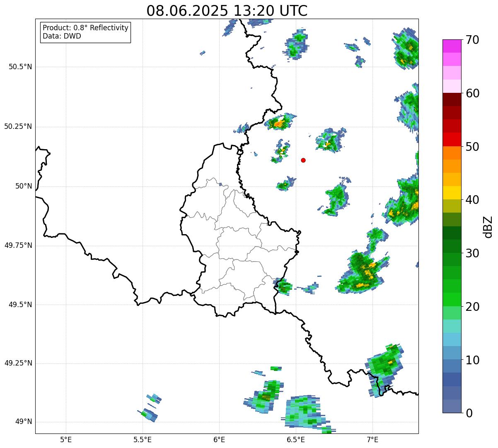Screen dimensions: 498x448
Task: Click the 49°N latitude label
Action: [24, 422]
